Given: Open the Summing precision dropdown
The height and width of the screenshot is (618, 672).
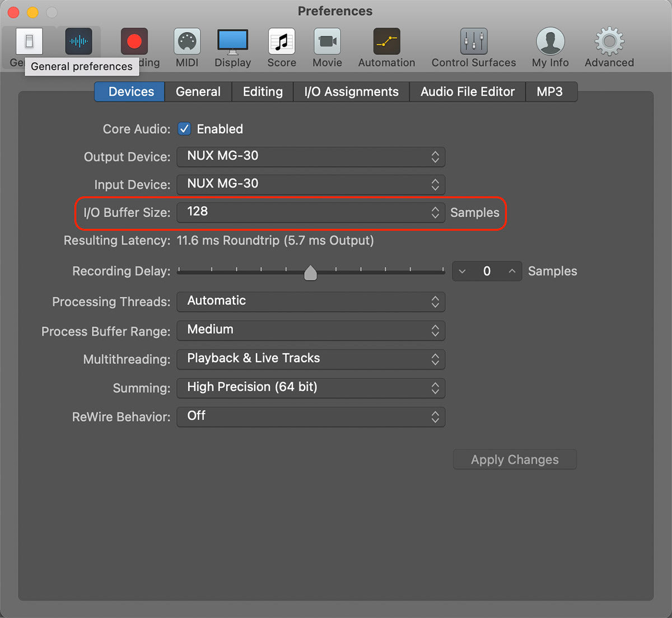Looking at the screenshot, I should tap(311, 387).
